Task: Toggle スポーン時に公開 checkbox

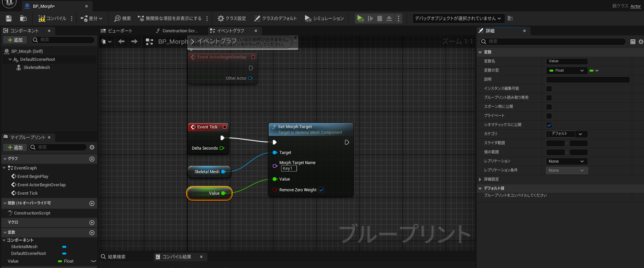Action: click(x=549, y=107)
